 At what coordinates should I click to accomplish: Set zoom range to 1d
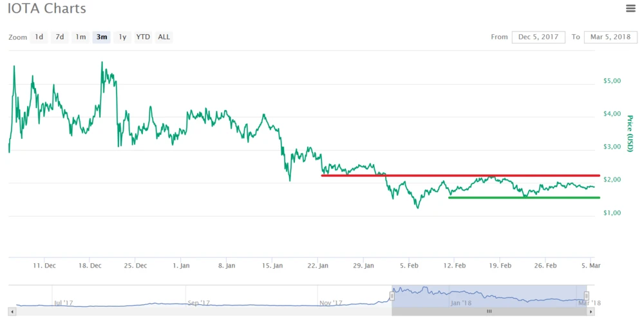39,37
